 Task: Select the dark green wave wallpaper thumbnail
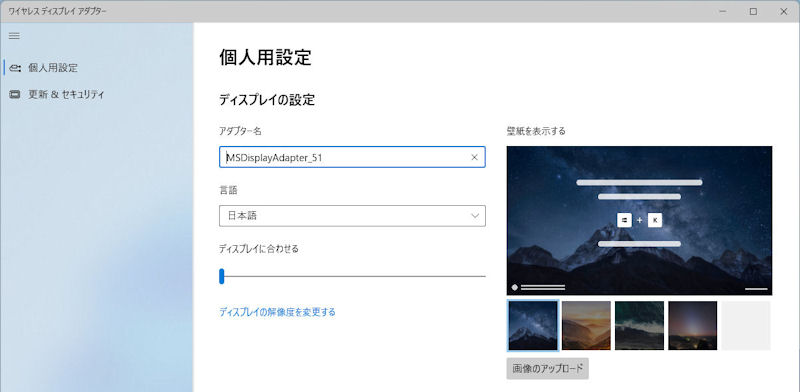[x=639, y=325]
